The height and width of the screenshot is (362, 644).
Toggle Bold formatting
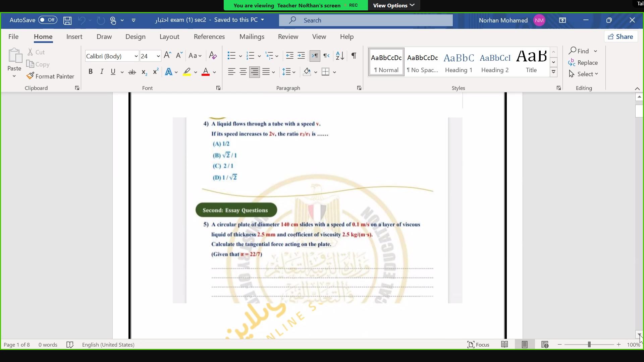[x=90, y=72]
